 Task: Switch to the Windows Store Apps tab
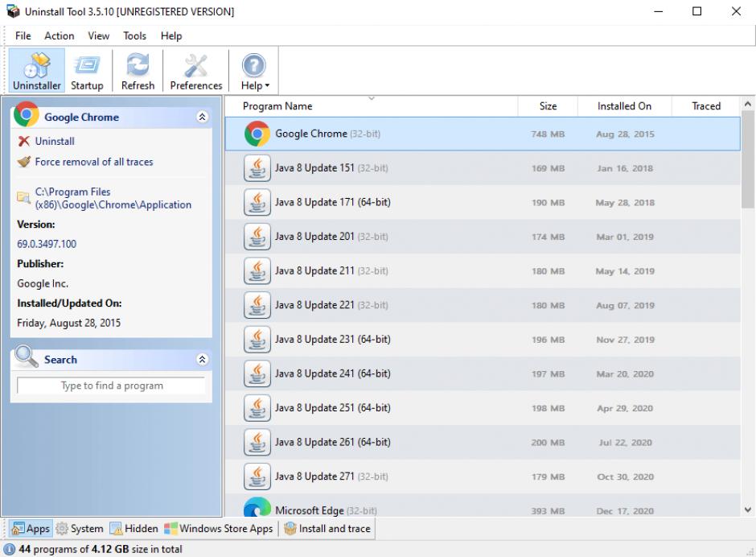pos(219,529)
